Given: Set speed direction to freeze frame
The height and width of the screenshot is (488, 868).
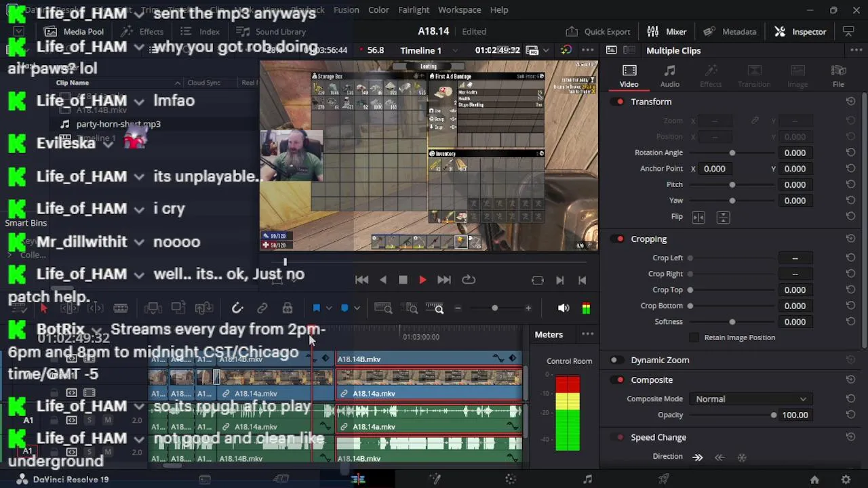Looking at the screenshot, I should click(742, 457).
